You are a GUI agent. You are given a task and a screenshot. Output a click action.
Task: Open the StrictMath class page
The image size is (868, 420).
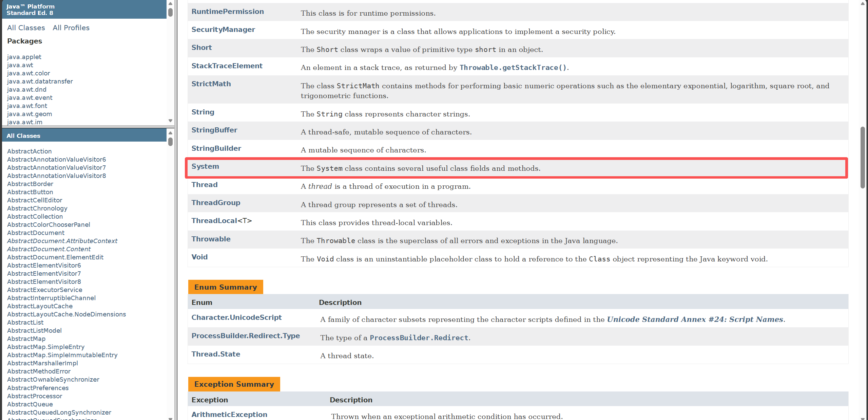click(x=211, y=84)
